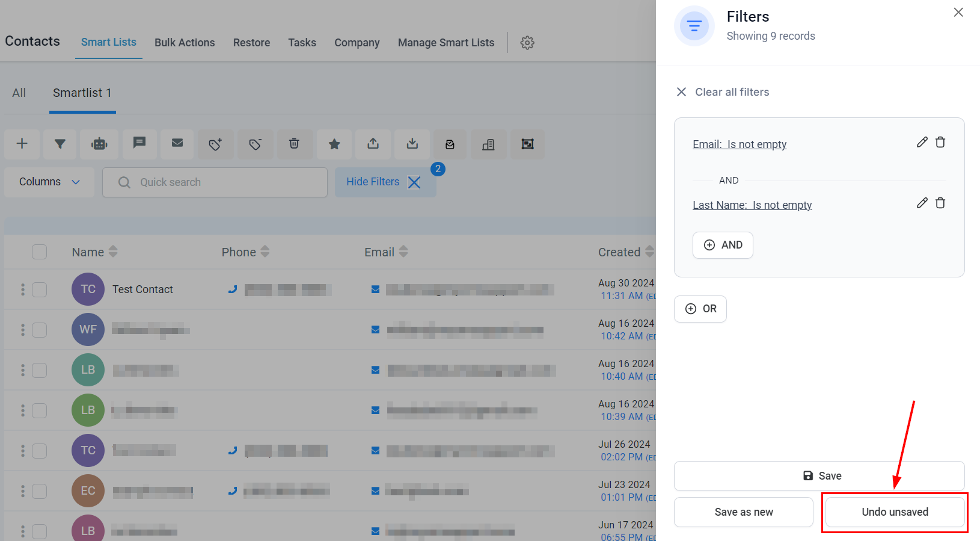Click the email verification icon in toolbar

click(450, 144)
